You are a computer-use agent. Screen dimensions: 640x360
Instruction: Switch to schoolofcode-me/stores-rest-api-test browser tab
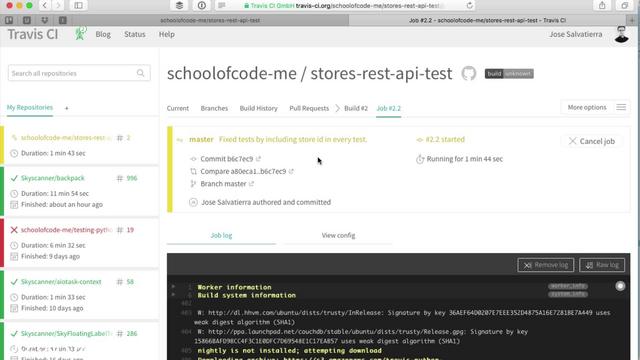click(210, 20)
